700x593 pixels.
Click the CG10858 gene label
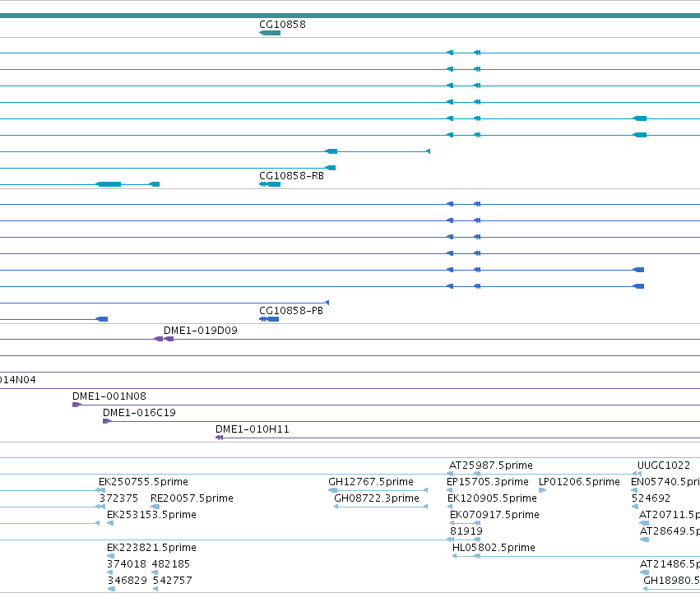[x=282, y=25]
